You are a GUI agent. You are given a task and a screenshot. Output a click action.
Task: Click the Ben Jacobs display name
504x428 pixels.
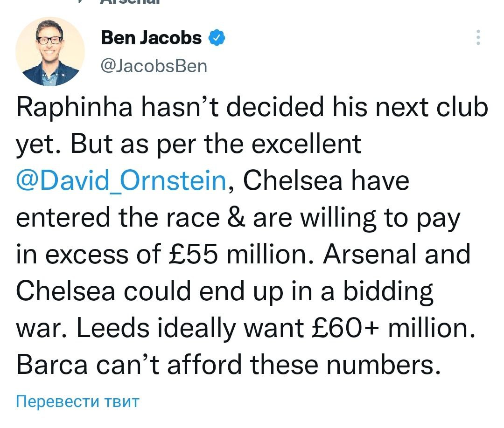pos(151,38)
